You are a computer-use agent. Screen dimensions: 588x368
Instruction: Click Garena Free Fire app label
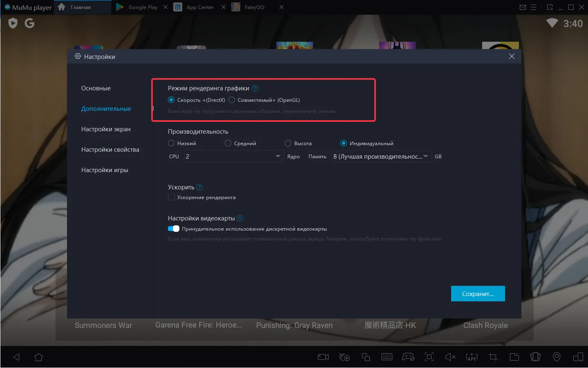[x=199, y=325]
